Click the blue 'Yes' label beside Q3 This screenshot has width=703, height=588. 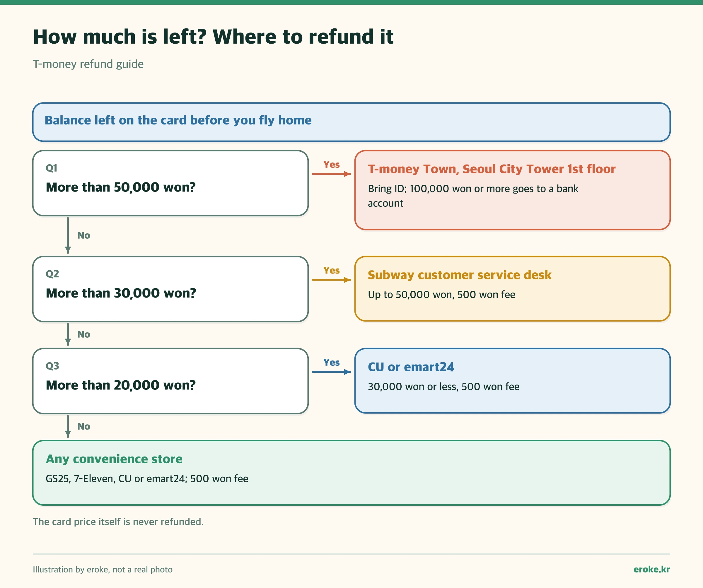pos(331,363)
